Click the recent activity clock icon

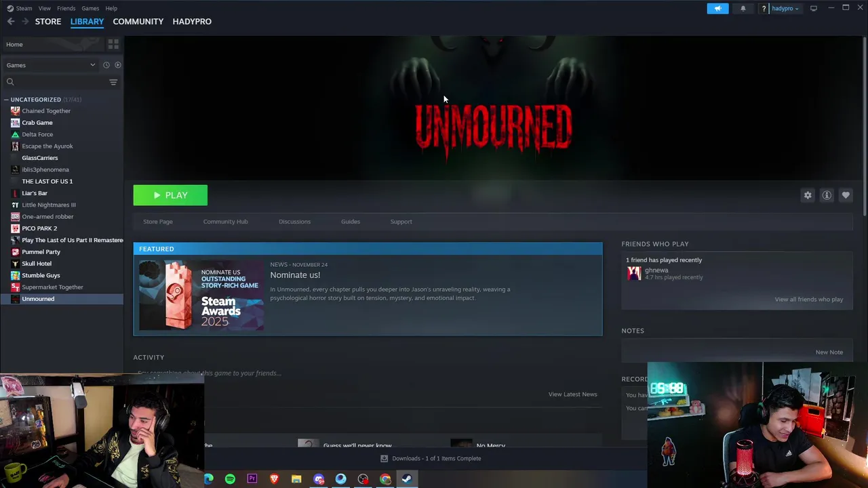pyautogui.click(x=106, y=65)
